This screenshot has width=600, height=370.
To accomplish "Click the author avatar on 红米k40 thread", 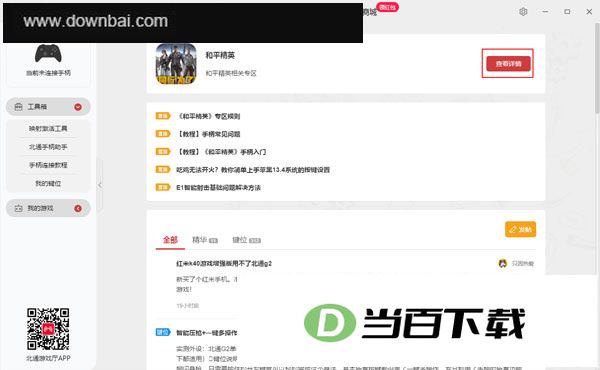I will (x=502, y=263).
